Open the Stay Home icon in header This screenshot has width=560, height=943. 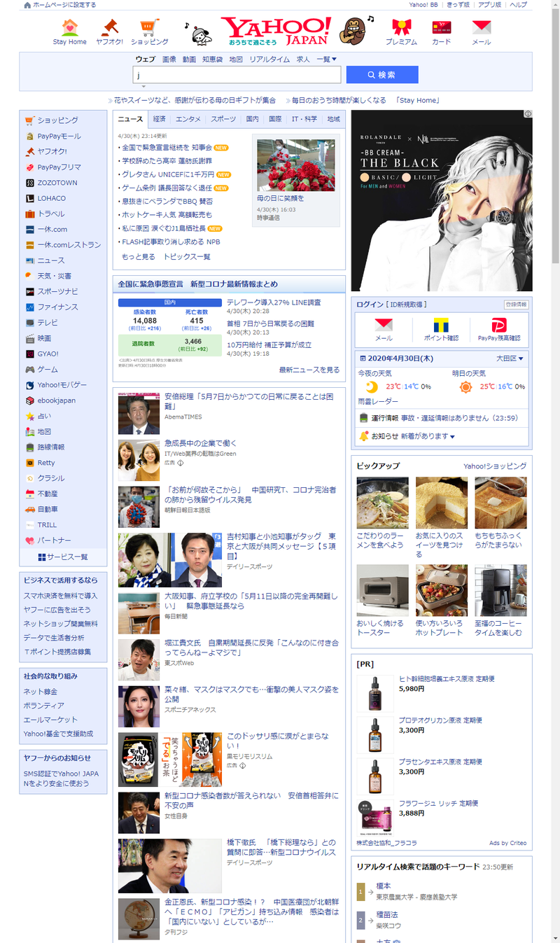69,28
